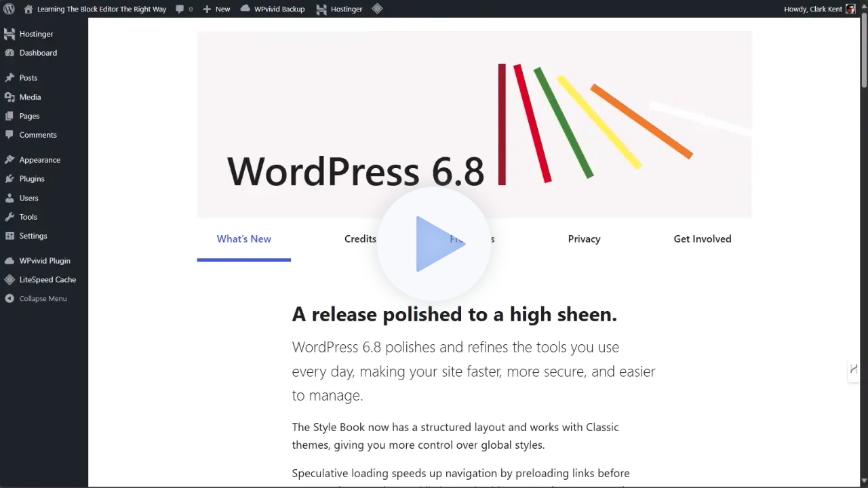Click the Comments bubble icon in the sidebar
The image size is (868, 488).
(9, 135)
